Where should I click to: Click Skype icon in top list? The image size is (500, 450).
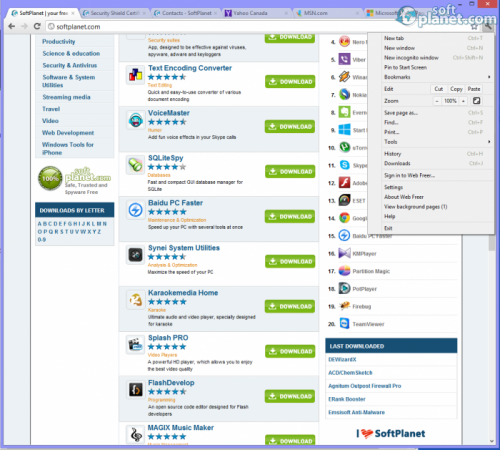pos(344,165)
